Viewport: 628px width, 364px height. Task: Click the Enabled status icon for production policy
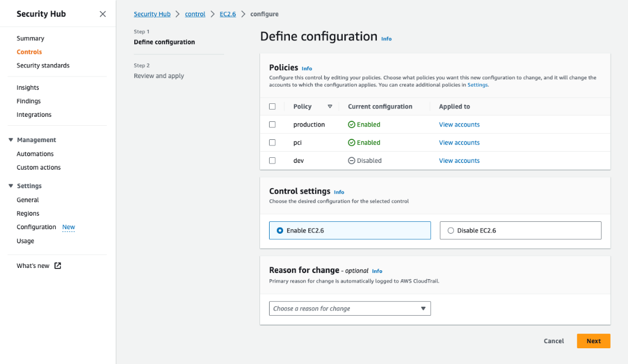point(352,124)
